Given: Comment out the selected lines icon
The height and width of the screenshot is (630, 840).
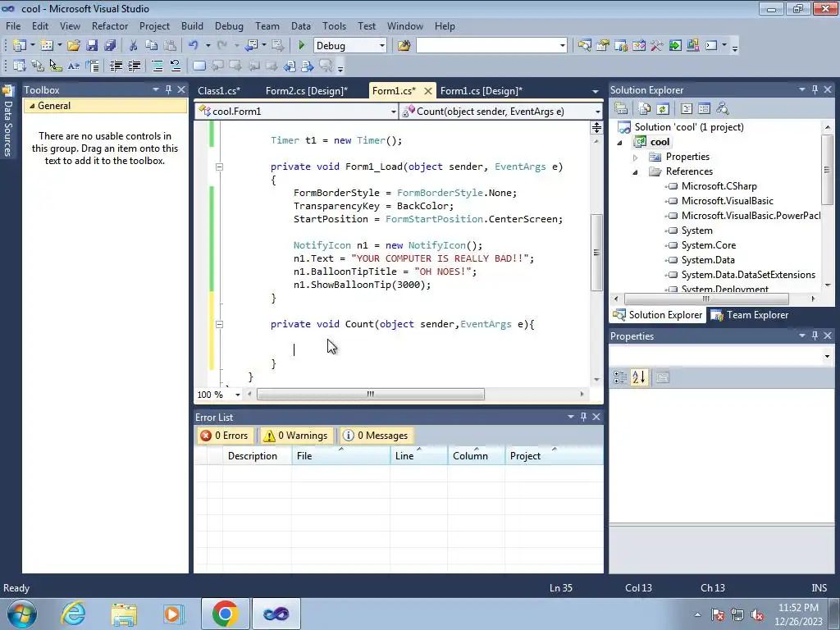Looking at the screenshot, I should [157, 66].
